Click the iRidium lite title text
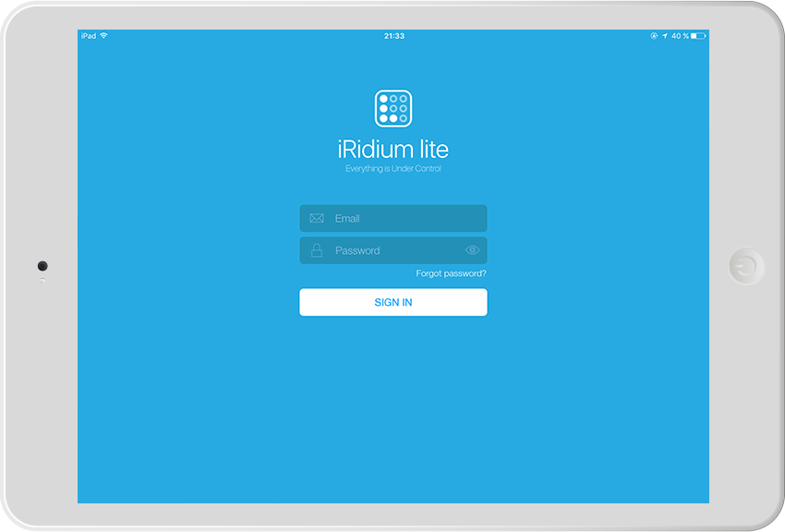The image size is (785, 532). [x=392, y=150]
